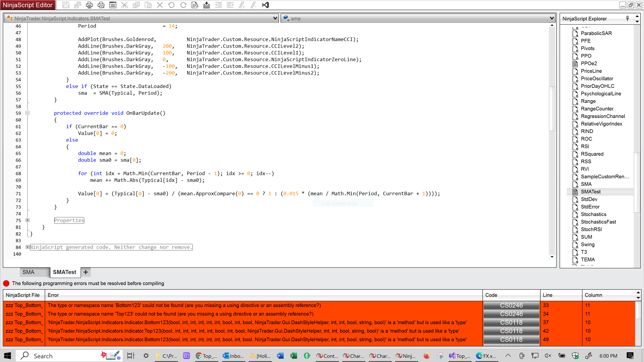The height and width of the screenshot is (362, 644).
Task: Open Print Preview from toolbar
Action: click(x=101, y=5)
